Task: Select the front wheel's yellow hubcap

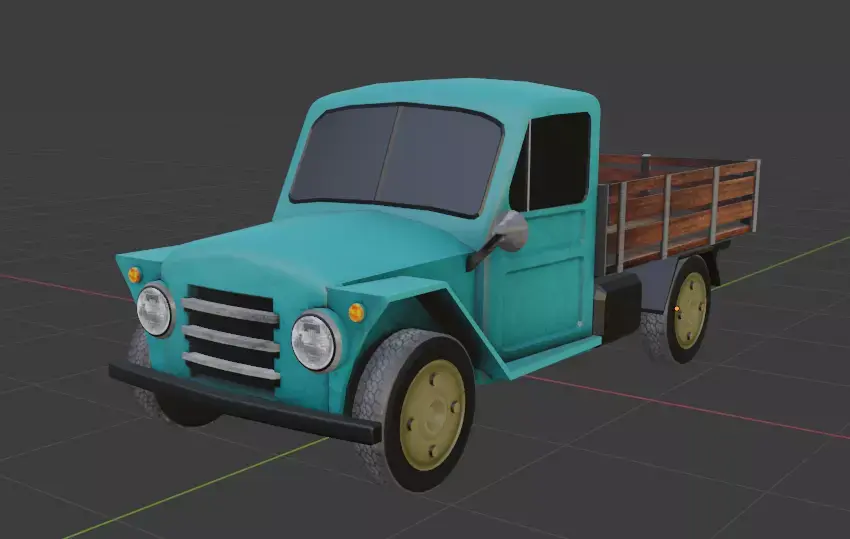Action: pyautogui.click(x=433, y=414)
